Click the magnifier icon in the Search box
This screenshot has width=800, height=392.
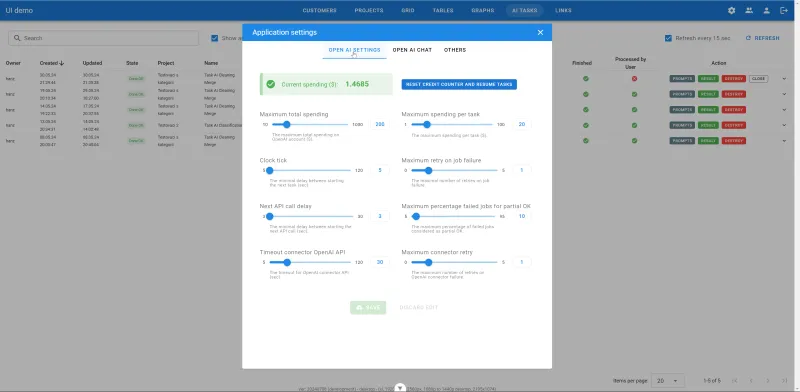[17, 38]
